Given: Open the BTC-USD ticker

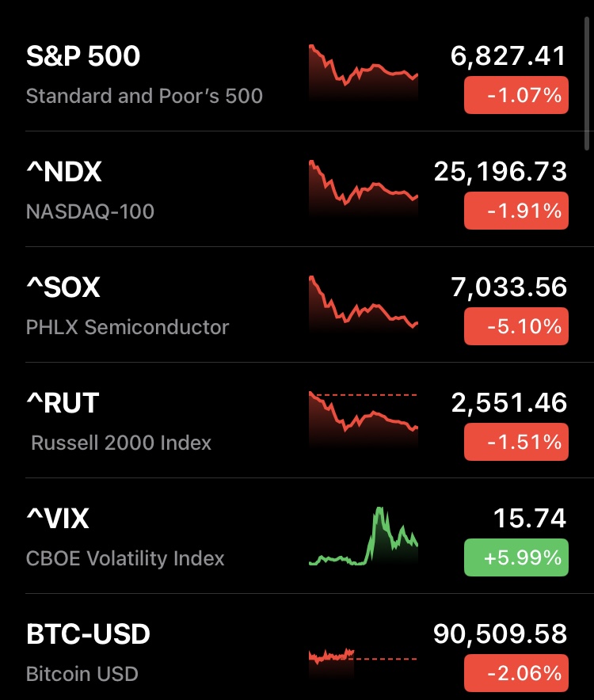Looking at the screenshot, I should 88,634.
